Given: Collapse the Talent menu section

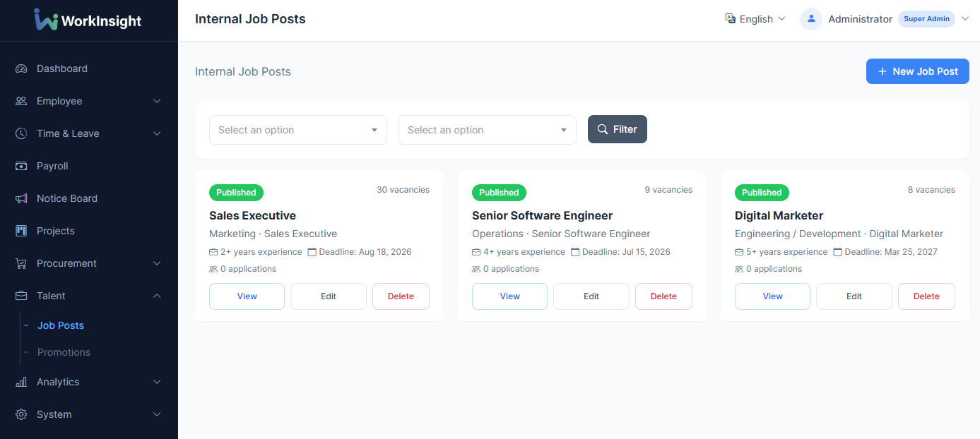Looking at the screenshot, I should (157, 296).
